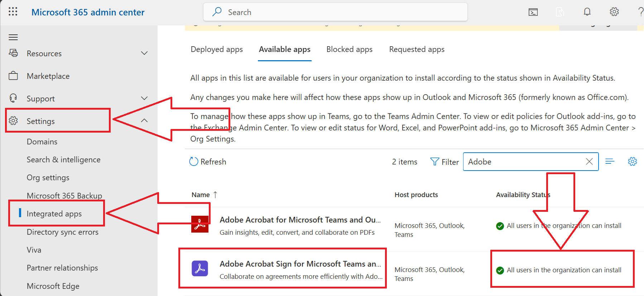
Task: Click the Refresh button
Action: tap(208, 162)
